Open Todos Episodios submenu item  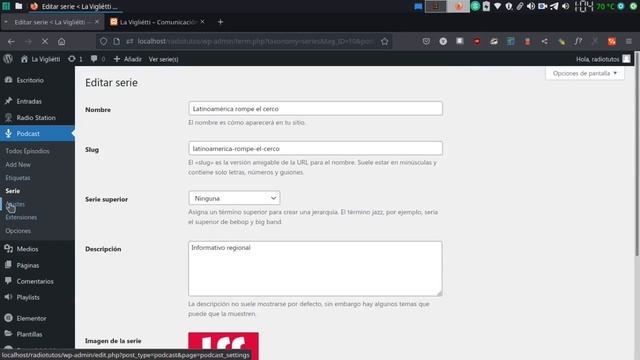point(27,151)
